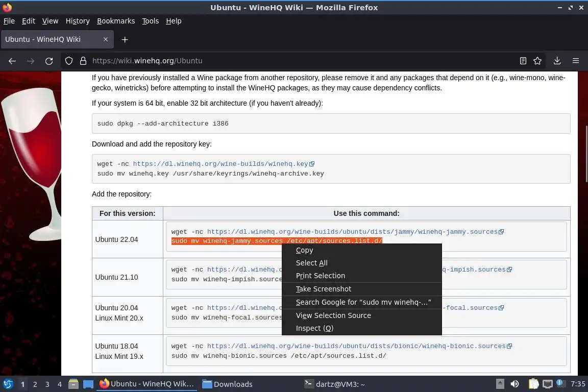The image size is (588, 392).
Task: Click the 'Linux Mint 19.x' text
Action: (119, 356)
